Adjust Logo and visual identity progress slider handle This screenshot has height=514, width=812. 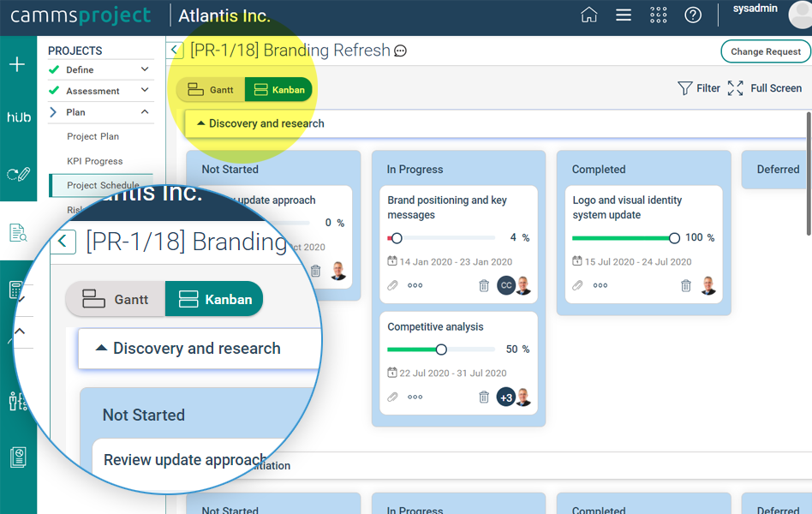point(674,238)
